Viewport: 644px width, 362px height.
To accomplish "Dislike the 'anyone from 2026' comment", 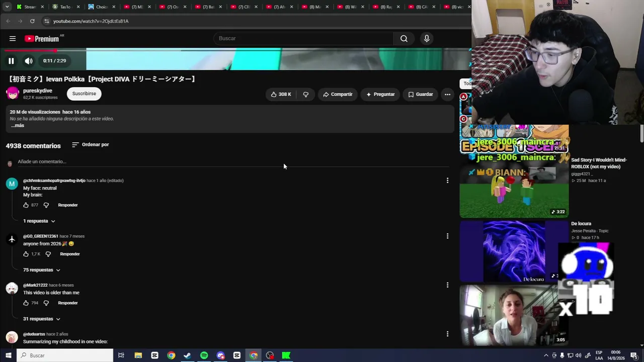I will pos(48,254).
